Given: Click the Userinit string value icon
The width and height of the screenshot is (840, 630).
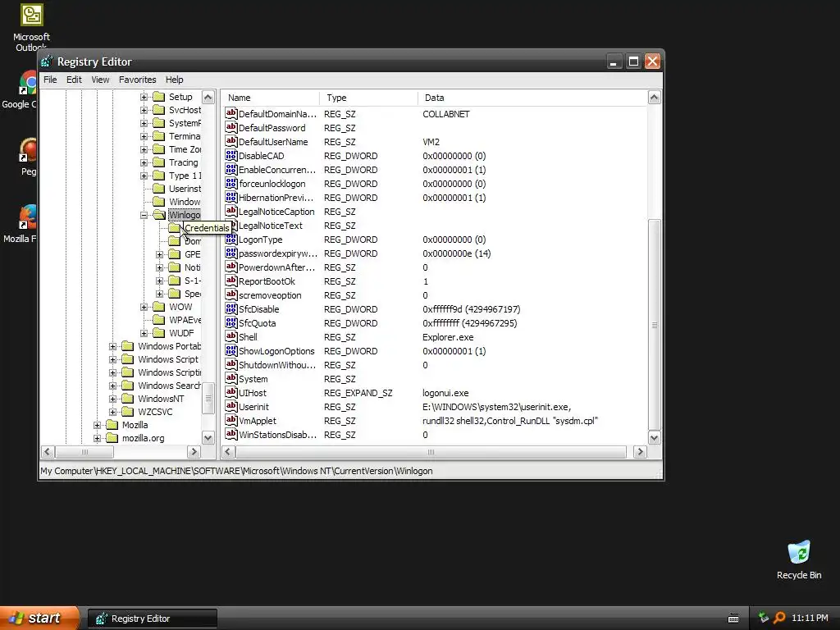Looking at the screenshot, I should point(231,406).
